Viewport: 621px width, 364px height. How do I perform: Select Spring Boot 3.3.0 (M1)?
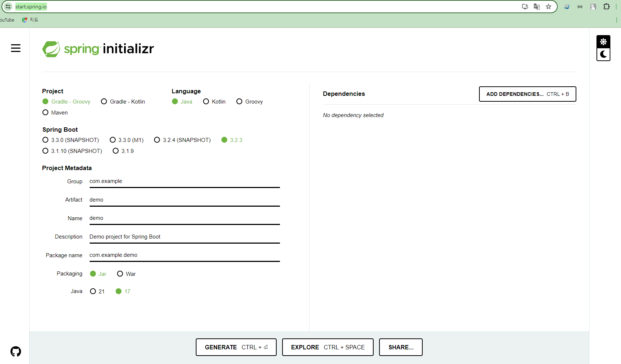(x=127, y=140)
